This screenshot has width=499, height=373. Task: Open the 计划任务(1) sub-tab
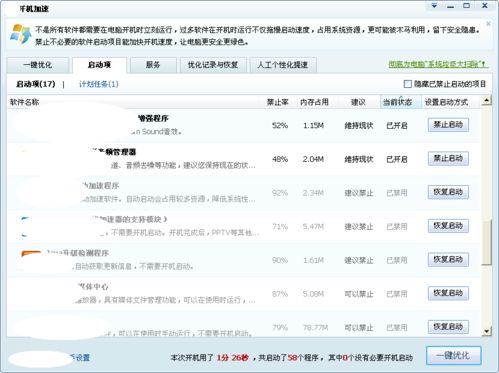tap(99, 84)
